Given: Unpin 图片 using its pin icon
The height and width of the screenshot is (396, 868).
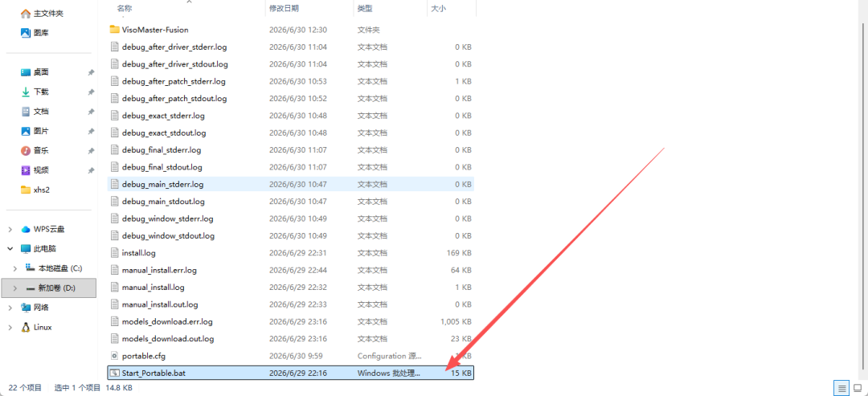Looking at the screenshot, I should 91,132.
